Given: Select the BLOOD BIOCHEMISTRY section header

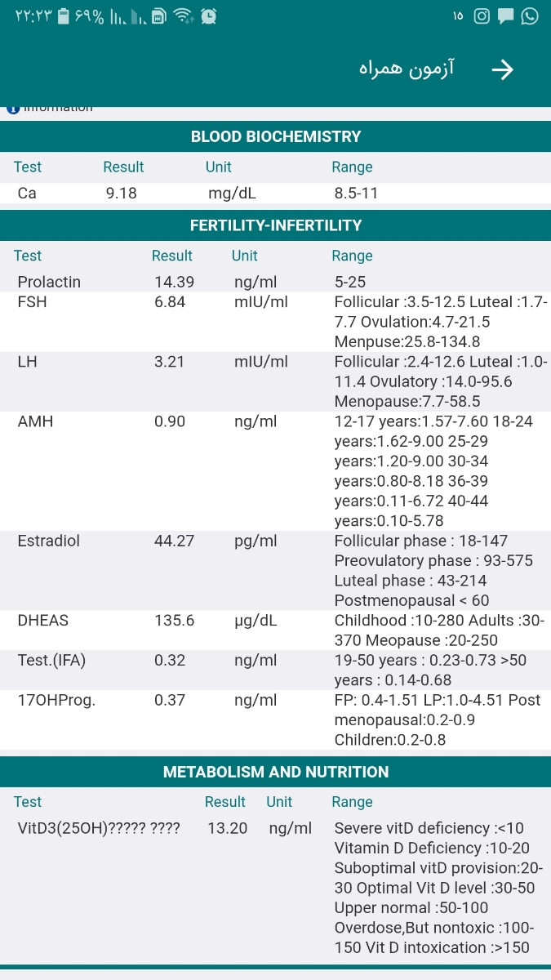Looking at the screenshot, I should coord(275,136).
